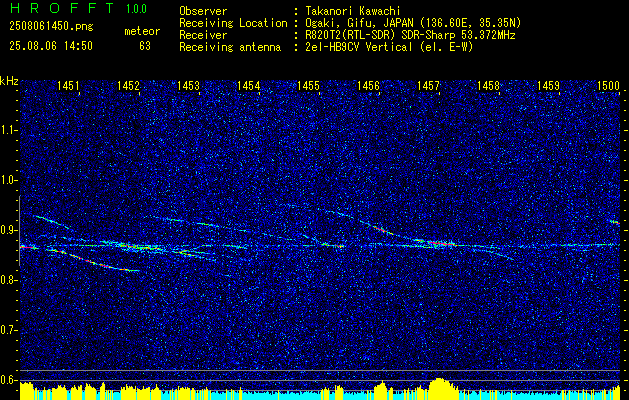Image resolution: width=629 pixels, height=400 pixels.
Task: Select the file name 2508061450.png
Action: point(51,27)
